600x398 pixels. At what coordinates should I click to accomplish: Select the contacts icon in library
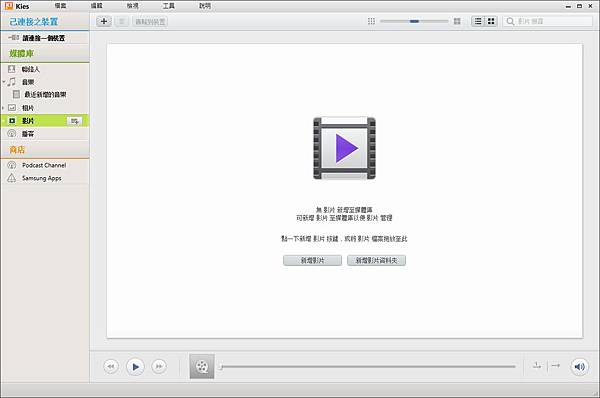11,69
